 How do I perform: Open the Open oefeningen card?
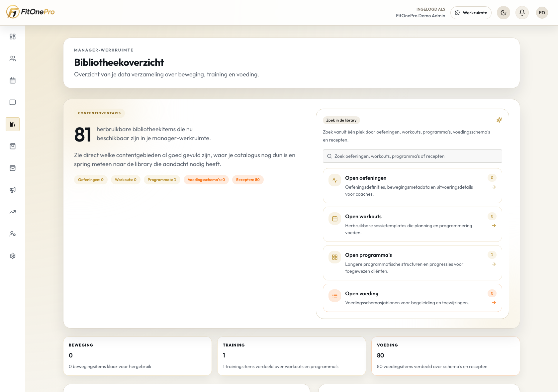[x=413, y=186]
